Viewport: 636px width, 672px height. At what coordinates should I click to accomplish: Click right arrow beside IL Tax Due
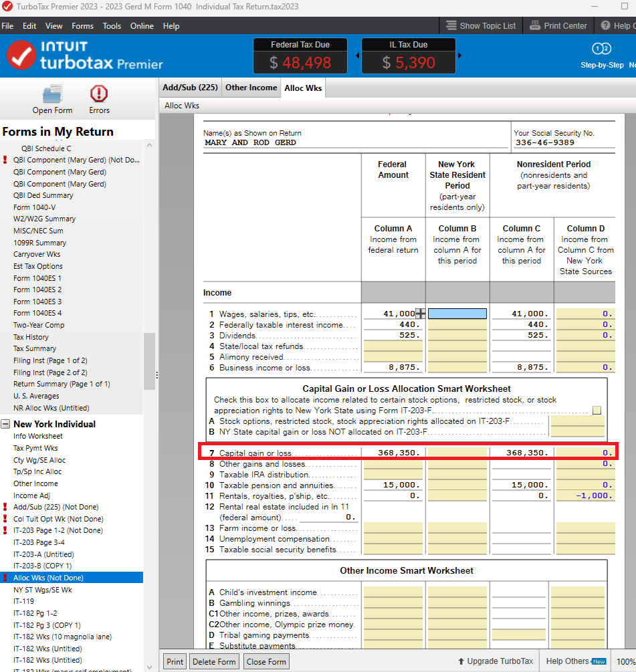pos(460,55)
